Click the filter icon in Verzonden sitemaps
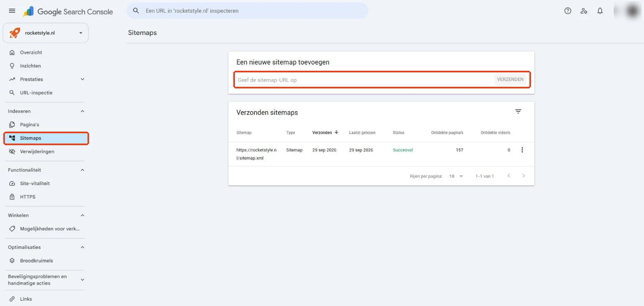The height and width of the screenshot is (306, 644). [x=518, y=111]
